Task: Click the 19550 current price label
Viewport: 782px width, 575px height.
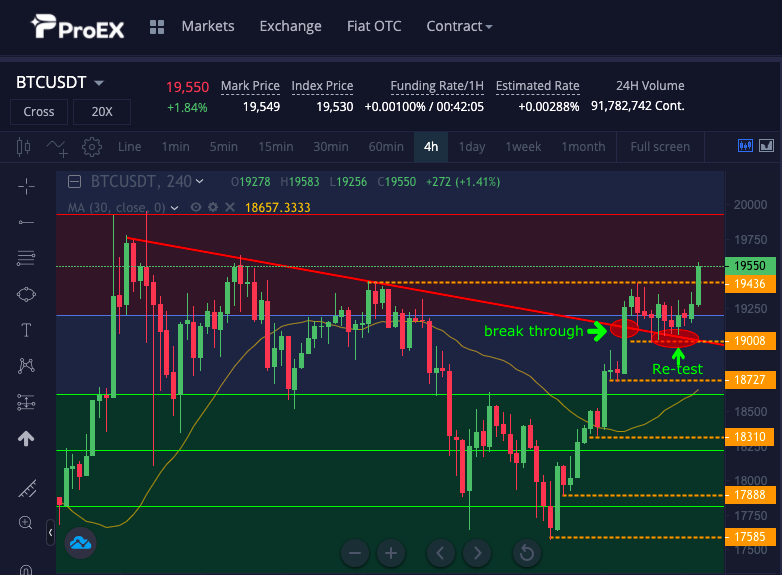Action: pos(750,266)
